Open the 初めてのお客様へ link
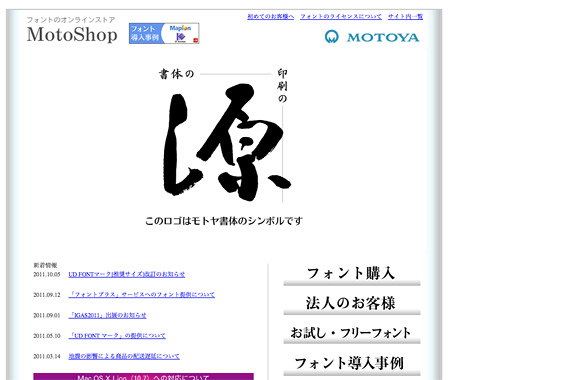The height and width of the screenshot is (380, 580). tap(270, 17)
